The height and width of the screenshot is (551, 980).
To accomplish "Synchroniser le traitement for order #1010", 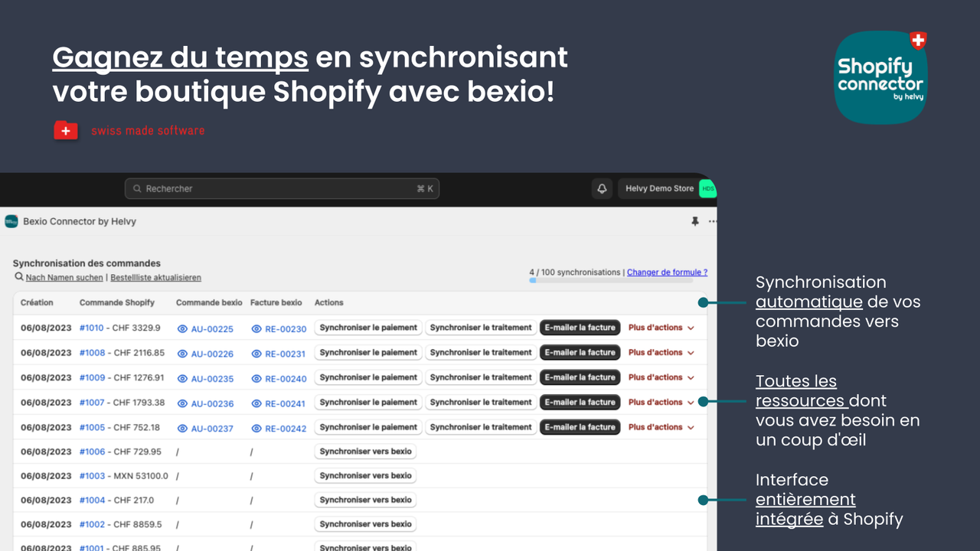I will click(x=481, y=328).
